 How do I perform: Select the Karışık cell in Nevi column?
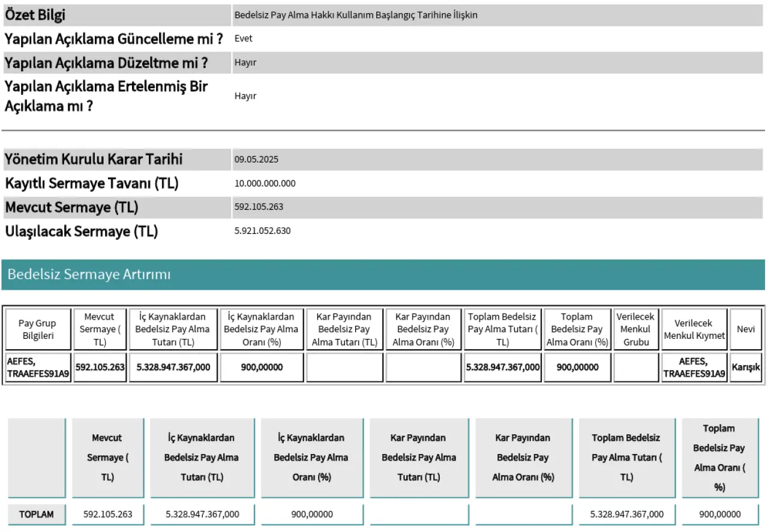746,367
